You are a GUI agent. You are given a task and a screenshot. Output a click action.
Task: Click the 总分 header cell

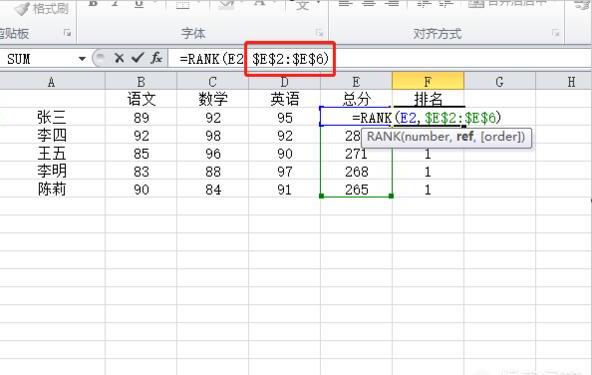356,99
